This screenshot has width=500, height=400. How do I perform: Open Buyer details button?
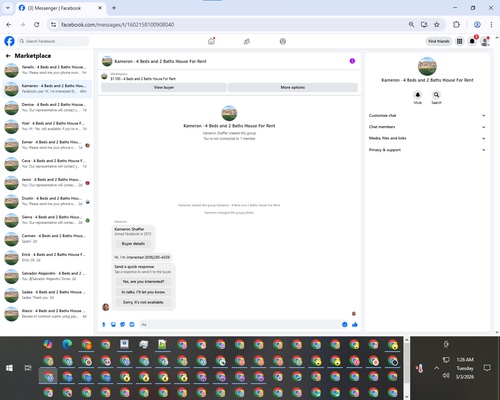[x=133, y=244]
